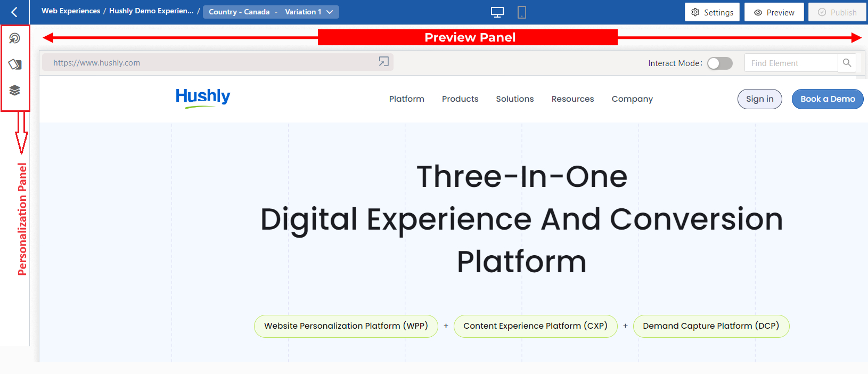Image resolution: width=868 pixels, height=374 pixels.
Task: Click Demand Capture Platform (DCP) pill
Action: 711,326
